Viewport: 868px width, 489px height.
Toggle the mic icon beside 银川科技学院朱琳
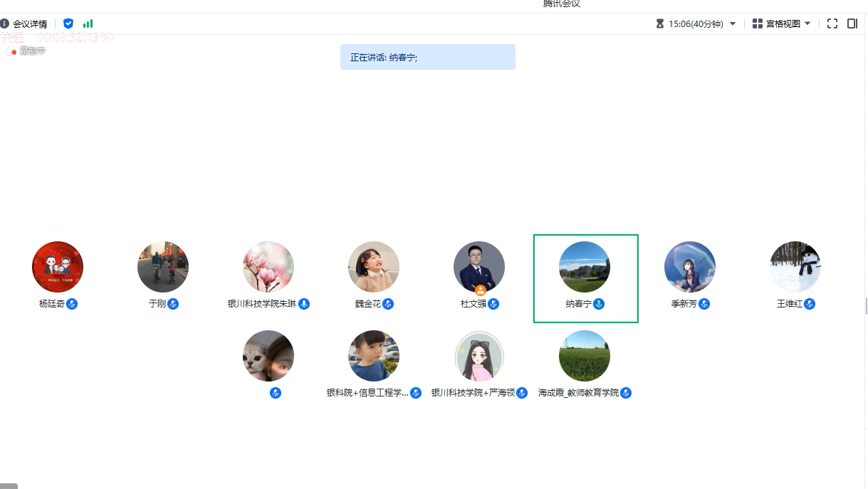304,304
